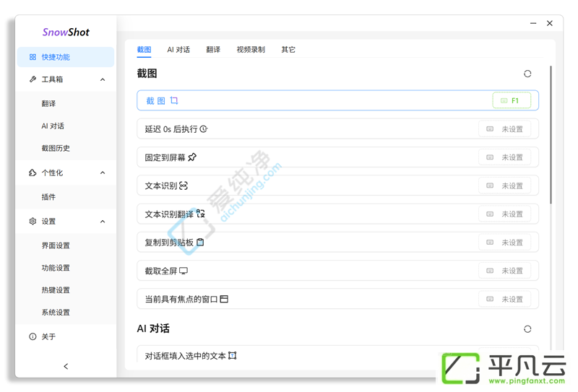Reset the AI 对话 section with refresh icon
Image resolution: width=578 pixels, height=392 pixels.
click(527, 329)
